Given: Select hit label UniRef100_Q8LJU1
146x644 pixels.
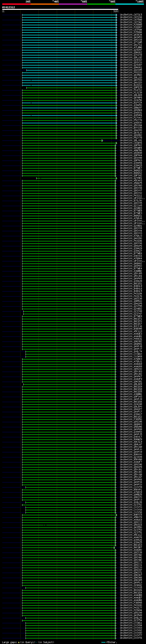Looking at the screenshot, I should 131,140.
